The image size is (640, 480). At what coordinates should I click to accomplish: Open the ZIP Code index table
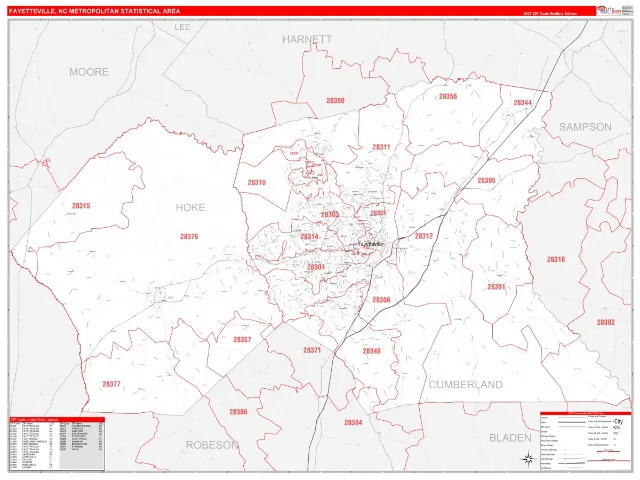pos(57,443)
